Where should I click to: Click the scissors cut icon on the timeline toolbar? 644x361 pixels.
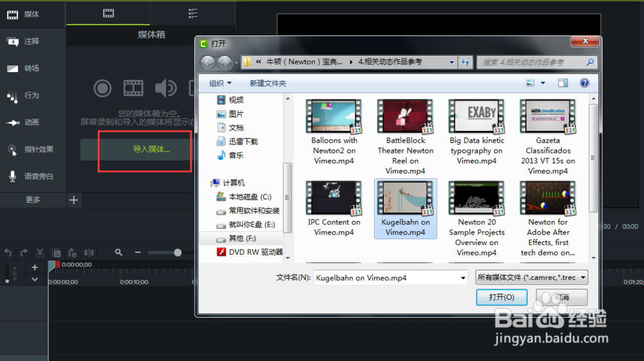[40, 253]
